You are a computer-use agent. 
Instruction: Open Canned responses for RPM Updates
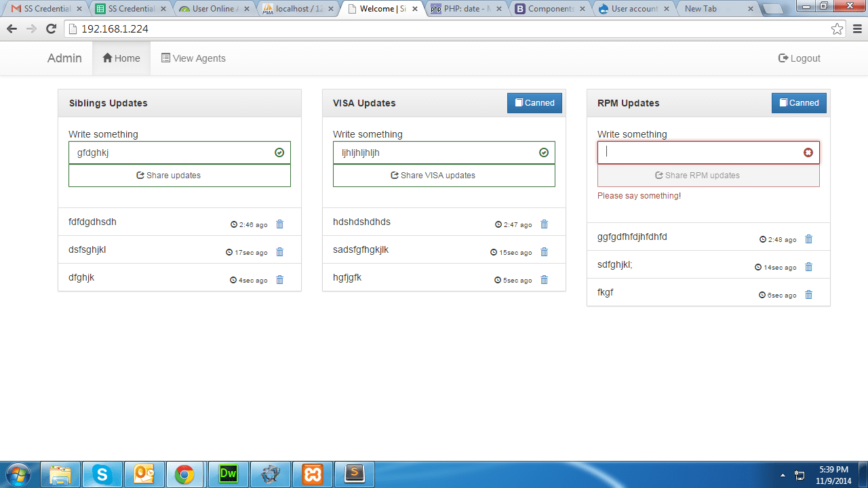[799, 102]
